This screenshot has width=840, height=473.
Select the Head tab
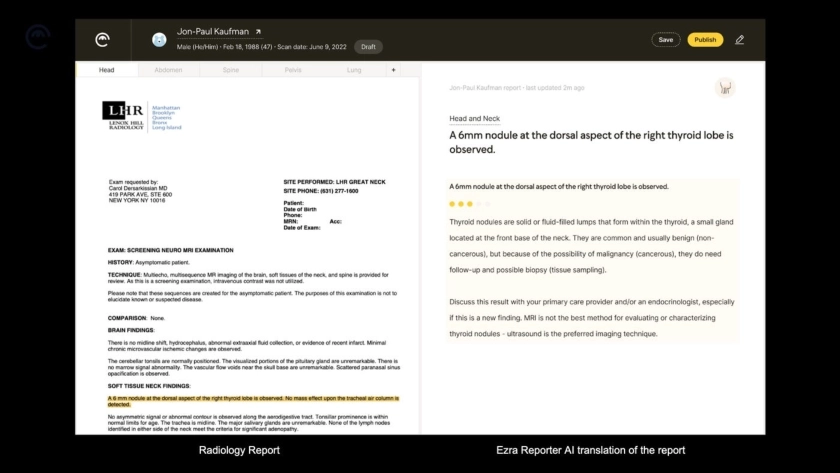106,70
